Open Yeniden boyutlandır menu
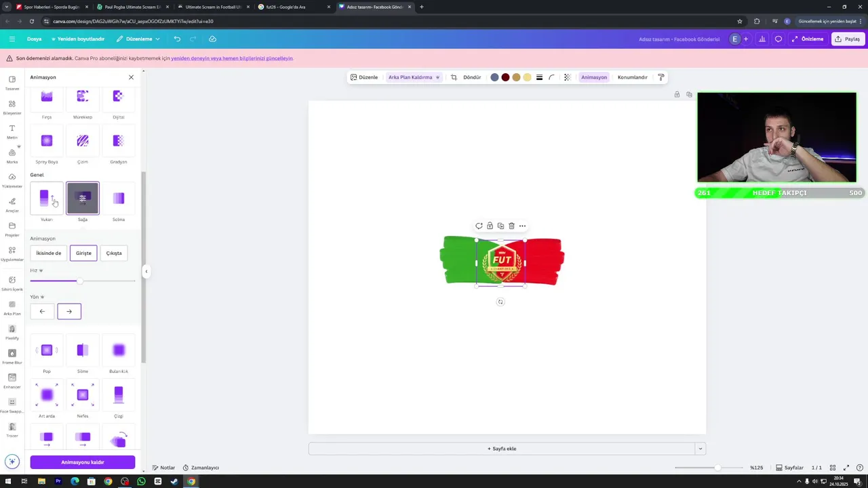 (77, 39)
